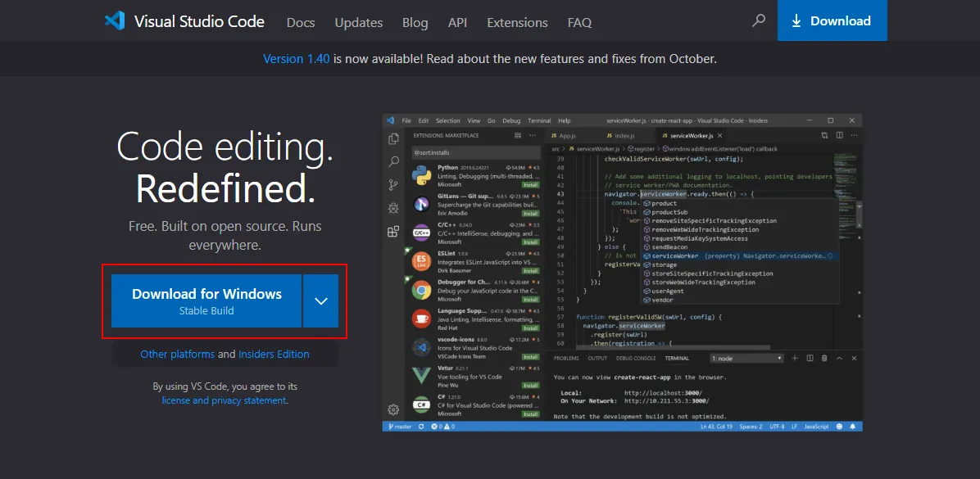Click the Debugger for Chrome extension icon

click(x=421, y=291)
